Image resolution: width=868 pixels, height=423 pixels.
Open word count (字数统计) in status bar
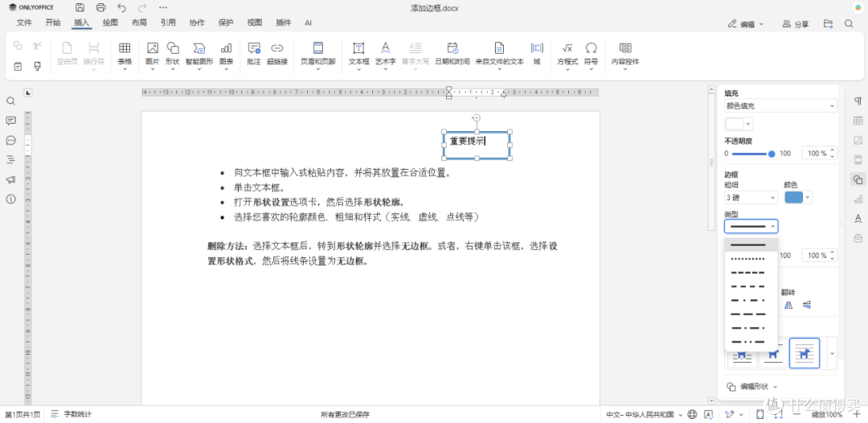tap(71, 414)
